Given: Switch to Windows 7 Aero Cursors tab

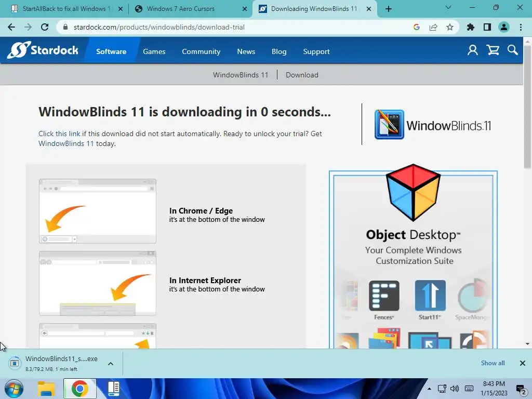Looking at the screenshot, I should tap(191, 9).
